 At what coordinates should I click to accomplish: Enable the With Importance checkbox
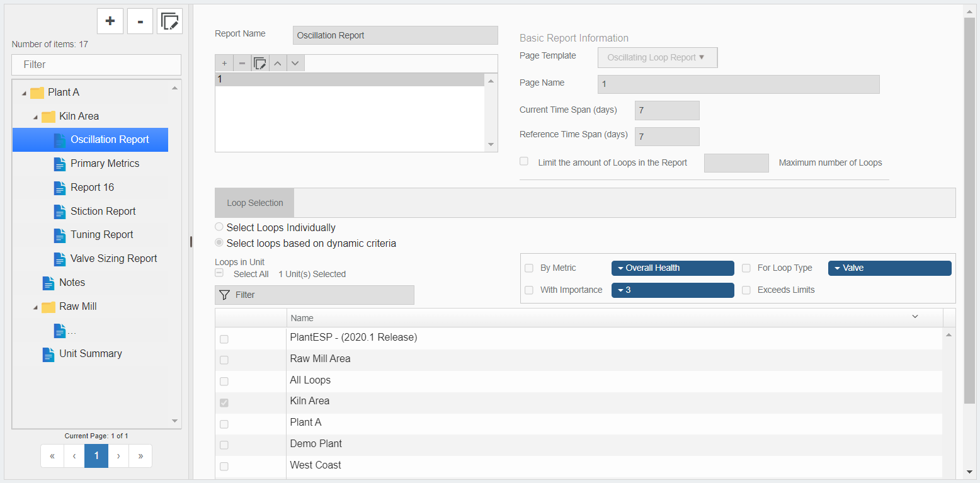(x=529, y=290)
